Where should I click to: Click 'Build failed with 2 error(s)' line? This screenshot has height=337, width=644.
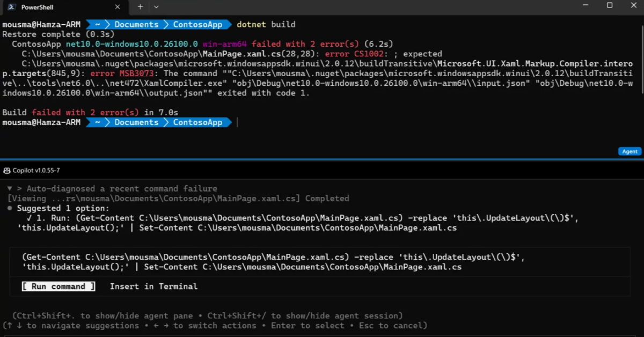(90, 113)
